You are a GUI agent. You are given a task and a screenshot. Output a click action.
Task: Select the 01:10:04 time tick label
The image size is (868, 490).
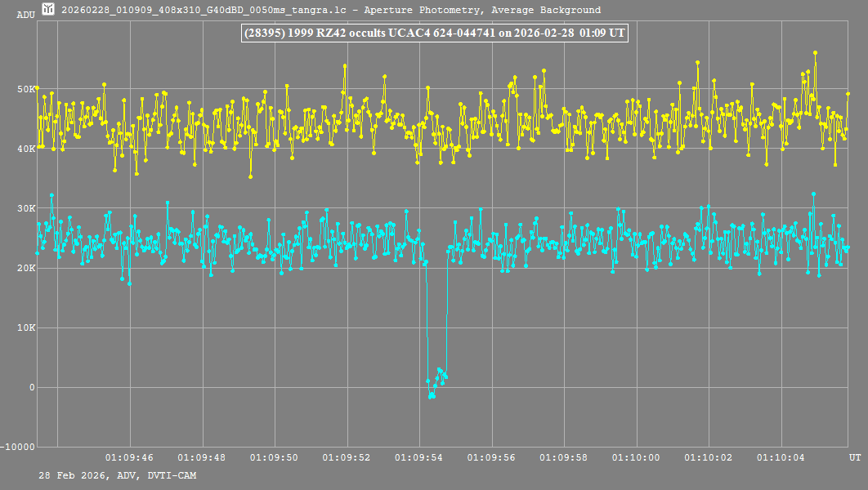pyautogui.click(x=781, y=457)
